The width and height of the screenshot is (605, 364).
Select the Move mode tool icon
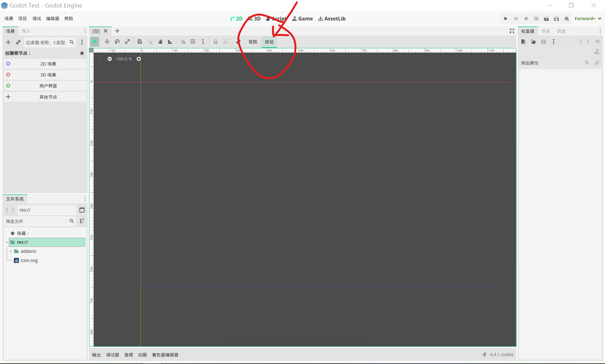(x=107, y=42)
